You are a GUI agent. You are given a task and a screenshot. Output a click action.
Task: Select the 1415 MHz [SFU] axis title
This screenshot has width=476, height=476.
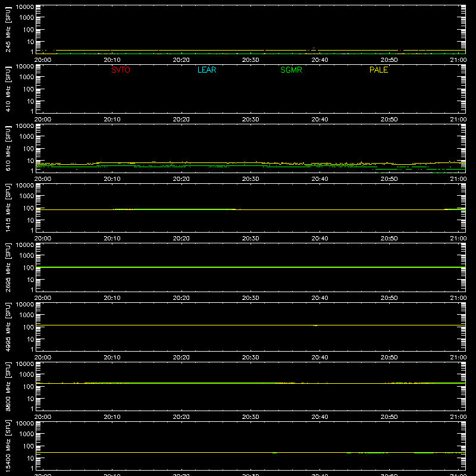[8, 208]
